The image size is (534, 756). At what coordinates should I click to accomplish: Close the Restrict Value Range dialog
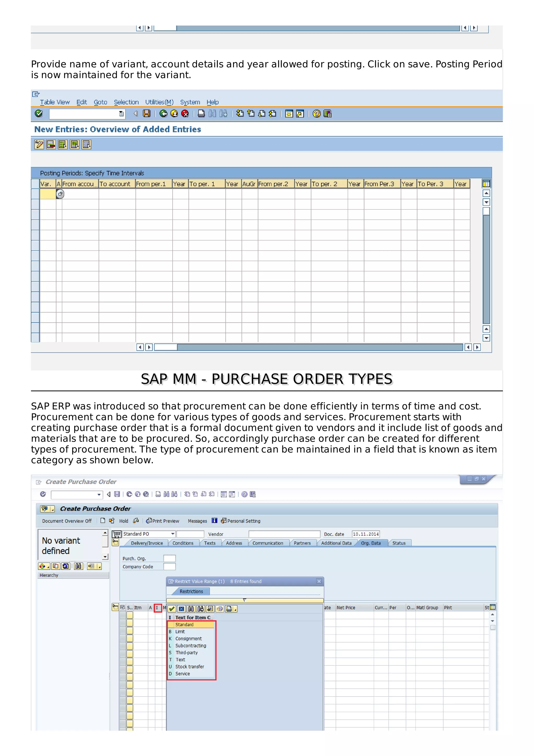pos(319,581)
